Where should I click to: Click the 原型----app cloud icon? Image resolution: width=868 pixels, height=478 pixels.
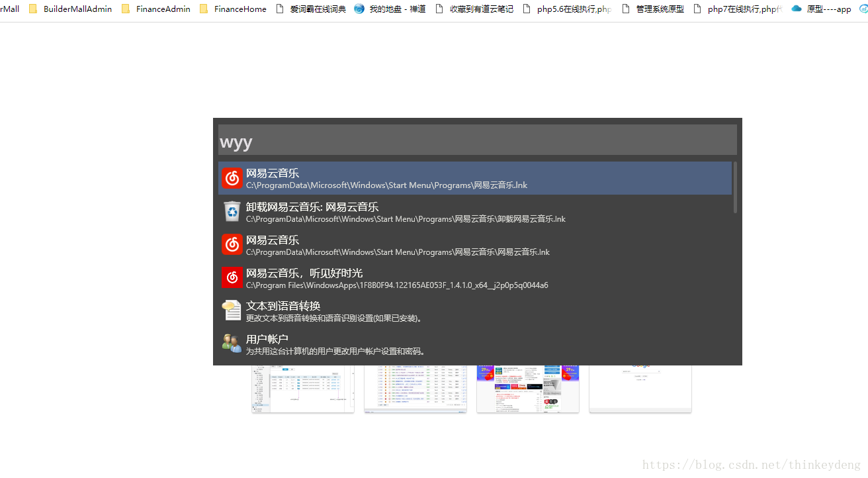click(797, 9)
